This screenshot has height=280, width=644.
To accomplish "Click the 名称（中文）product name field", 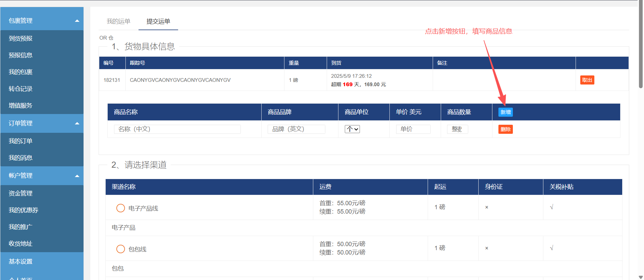I will [177, 129].
